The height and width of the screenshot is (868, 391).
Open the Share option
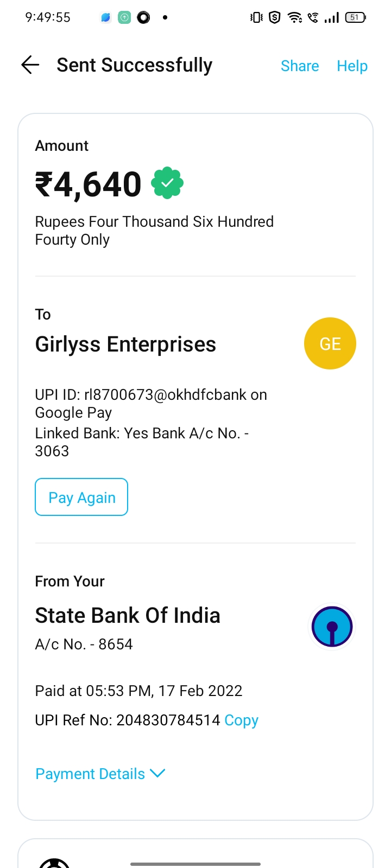point(300,66)
